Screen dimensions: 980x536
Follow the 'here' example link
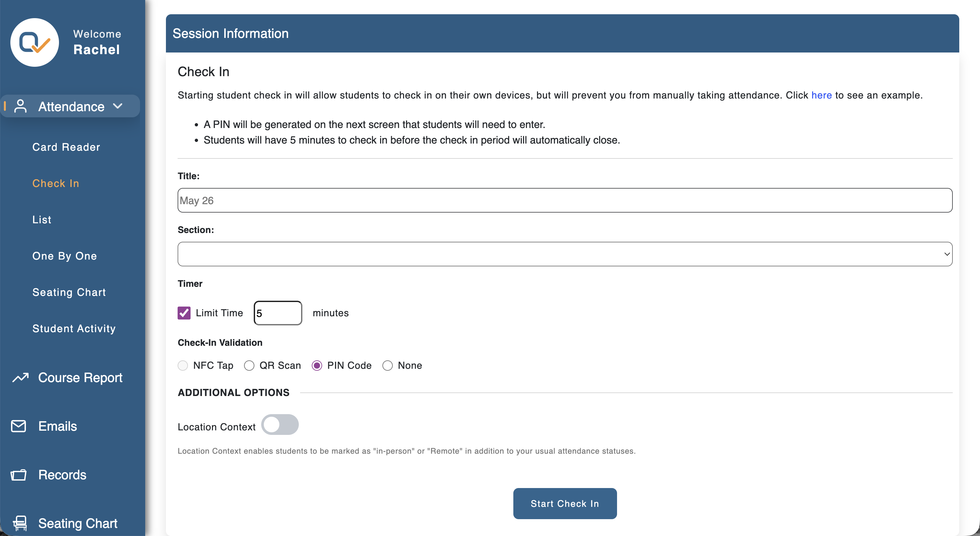[x=821, y=95]
